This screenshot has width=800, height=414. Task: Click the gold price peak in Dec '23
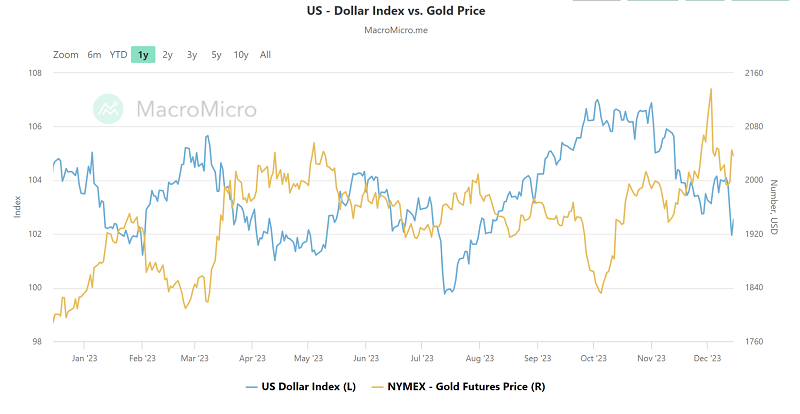711,89
